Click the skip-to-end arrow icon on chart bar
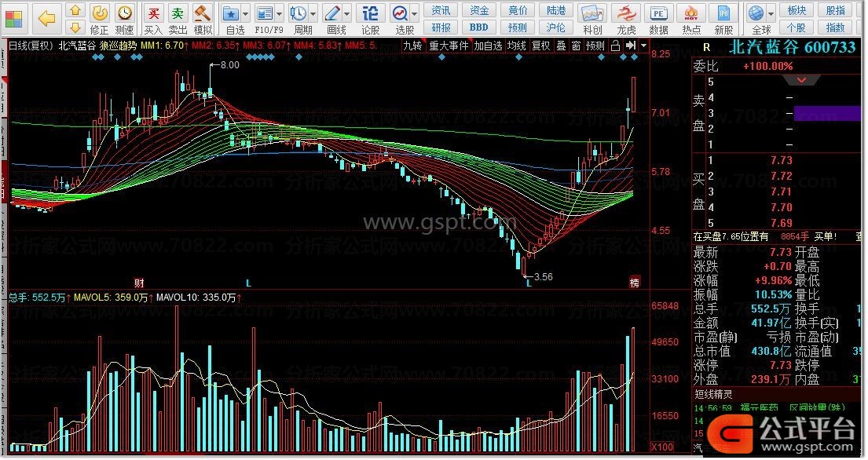The image size is (868, 460). click(x=631, y=46)
